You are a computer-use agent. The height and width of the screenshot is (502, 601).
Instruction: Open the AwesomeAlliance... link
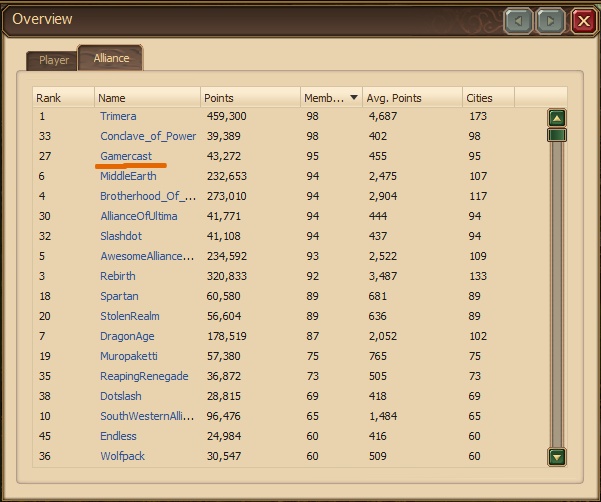point(147,256)
